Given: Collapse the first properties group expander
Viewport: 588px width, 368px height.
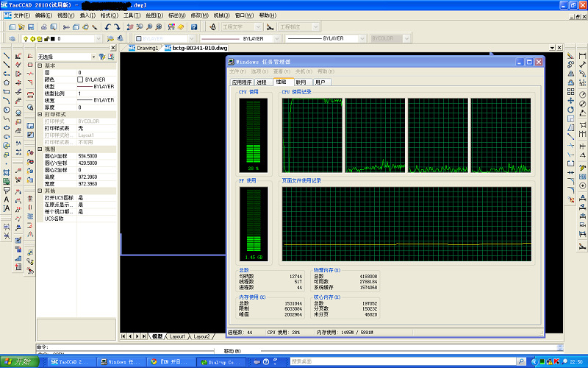Looking at the screenshot, I should click(40, 66).
